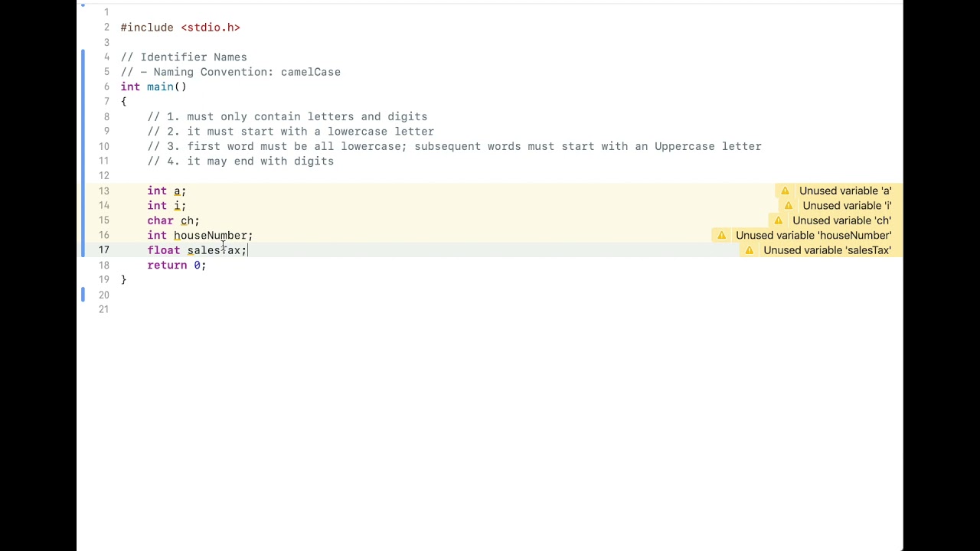This screenshot has height=551, width=980.
Task: Open the "Unused variable 'ch'" warning message
Action: (841, 220)
